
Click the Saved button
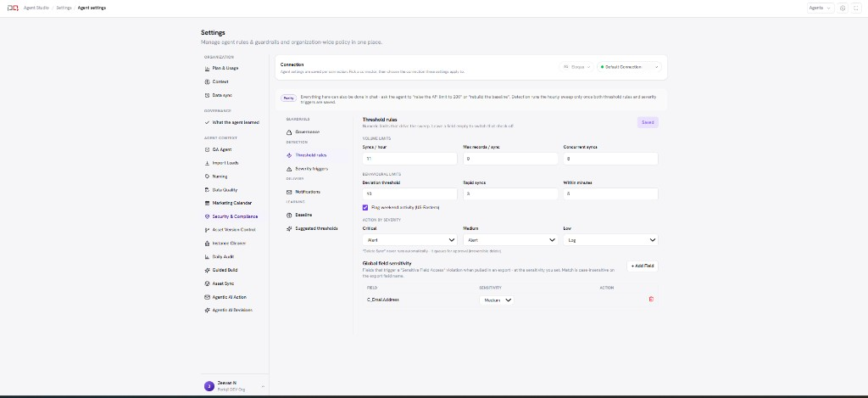coord(648,122)
